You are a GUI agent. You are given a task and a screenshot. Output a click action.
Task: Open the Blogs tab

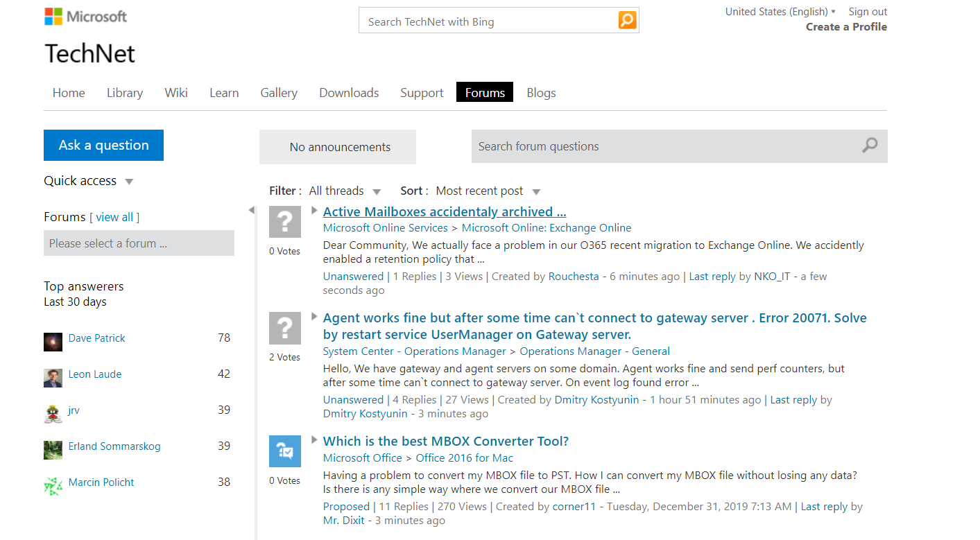[541, 93]
